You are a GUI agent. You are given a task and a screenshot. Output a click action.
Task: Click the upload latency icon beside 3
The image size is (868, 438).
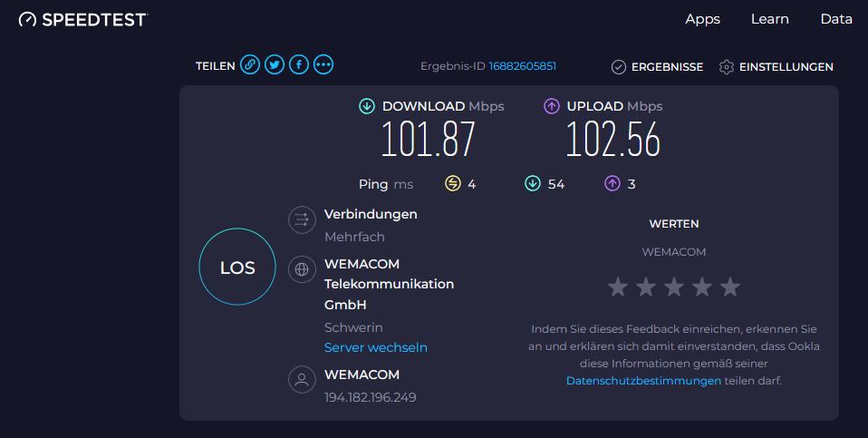click(612, 183)
